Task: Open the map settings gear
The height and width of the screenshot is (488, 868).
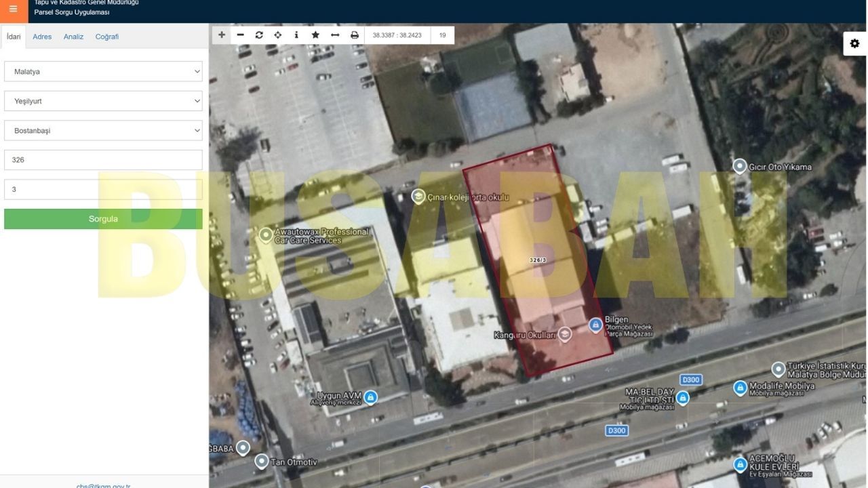Action: [x=854, y=43]
